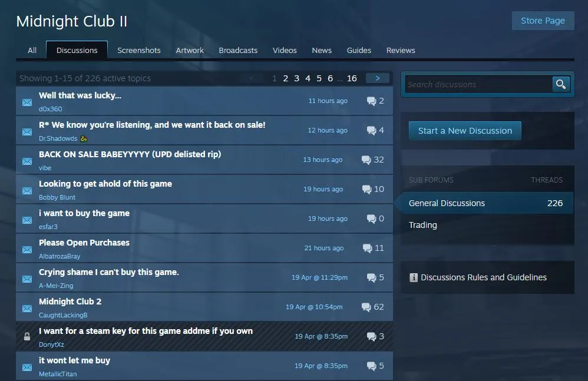
Task: Click envelope icon beside 'Well that was lucky...'
Action: click(27, 102)
